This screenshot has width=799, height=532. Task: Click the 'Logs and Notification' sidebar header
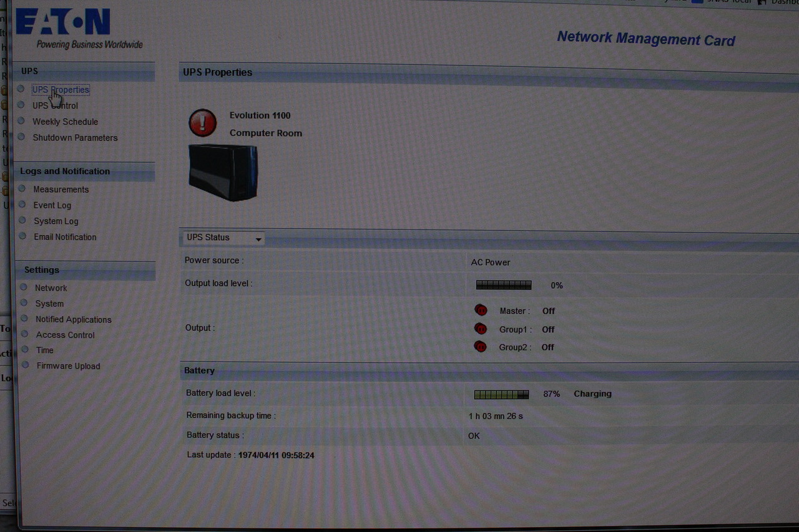[x=85, y=172]
